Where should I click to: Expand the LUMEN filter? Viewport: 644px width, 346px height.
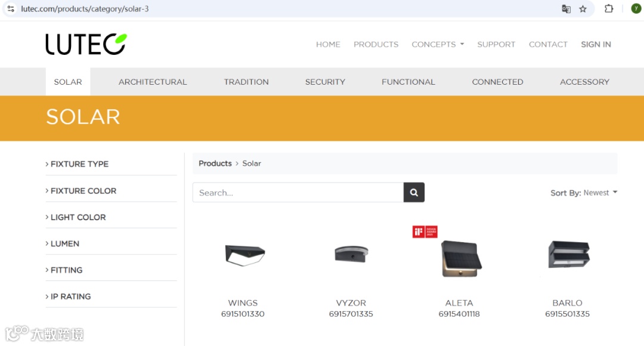63,243
